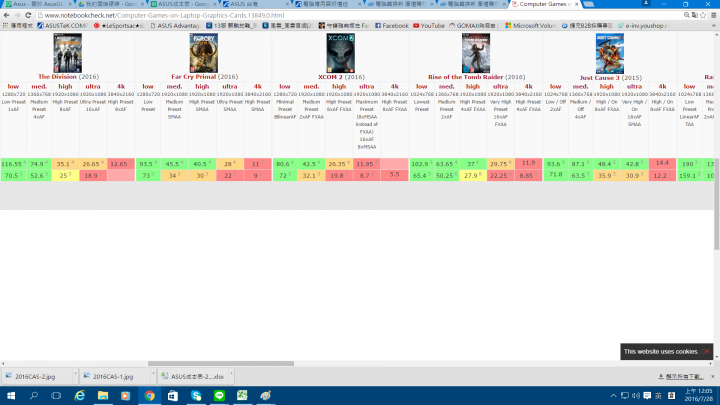Open the orange media player taskbar icon
This screenshot has height=405, width=720.
pos(125,395)
